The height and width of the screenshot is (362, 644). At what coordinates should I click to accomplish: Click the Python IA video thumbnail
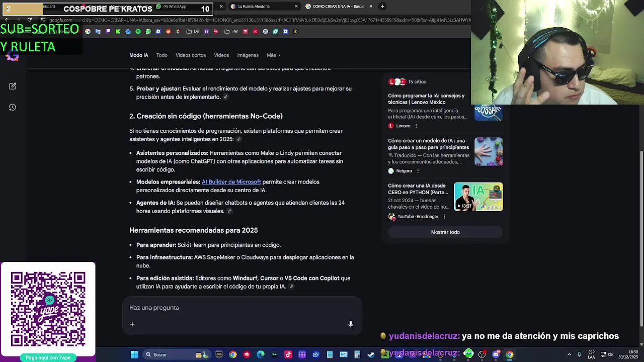pyautogui.click(x=478, y=197)
